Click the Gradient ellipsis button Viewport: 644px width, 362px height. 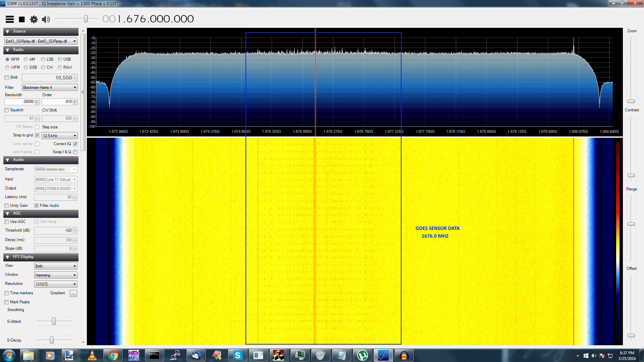click(x=73, y=293)
